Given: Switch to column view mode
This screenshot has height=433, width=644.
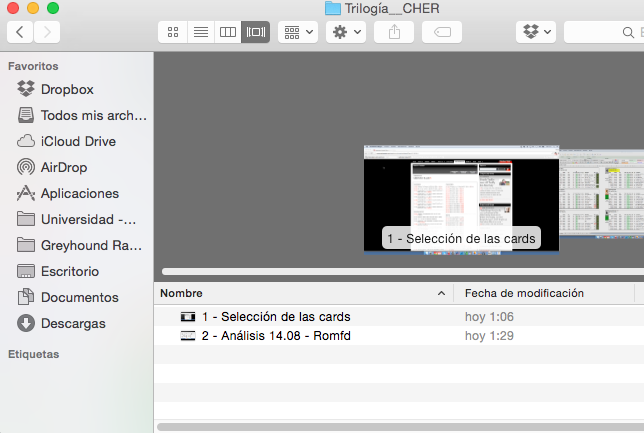Looking at the screenshot, I should (x=228, y=32).
